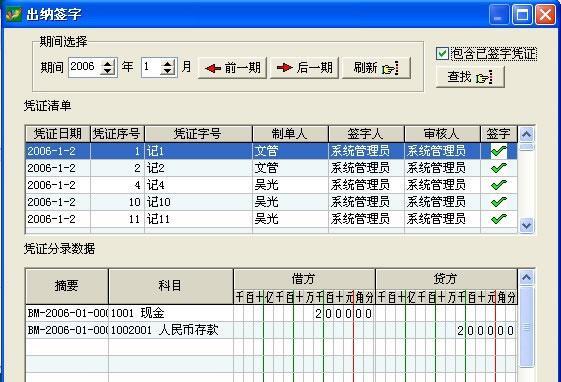Click the 刷新 refresh button
The width and height of the screenshot is (561, 382).
[376, 68]
